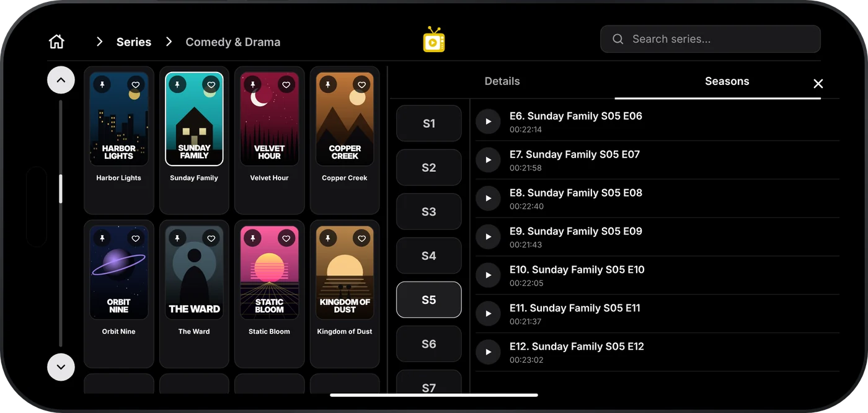Image resolution: width=868 pixels, height=413 pixels.
Task: Pin the Velvet Hour series
Action: tap(252, 84)
